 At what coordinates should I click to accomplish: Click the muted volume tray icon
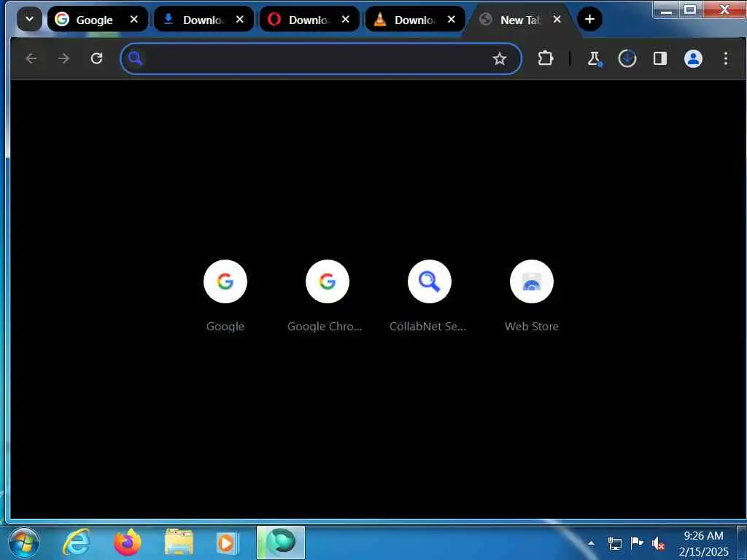coord(659,543)
